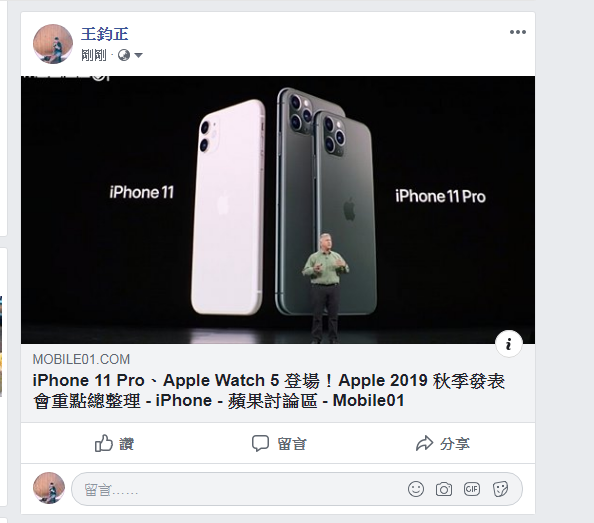Click the post author's profile picture
Screen dimensions: 594x523
tap(53, 44)
